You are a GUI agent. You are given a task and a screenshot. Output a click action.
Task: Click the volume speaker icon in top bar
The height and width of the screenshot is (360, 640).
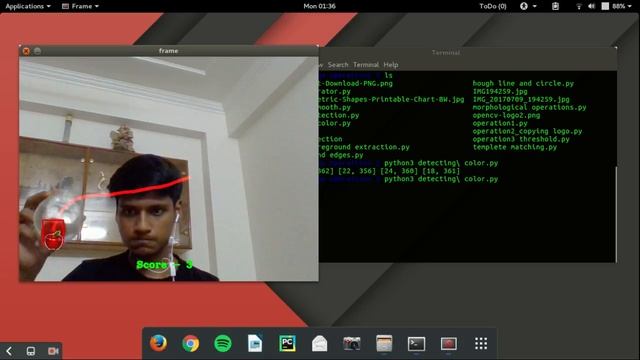591,6
